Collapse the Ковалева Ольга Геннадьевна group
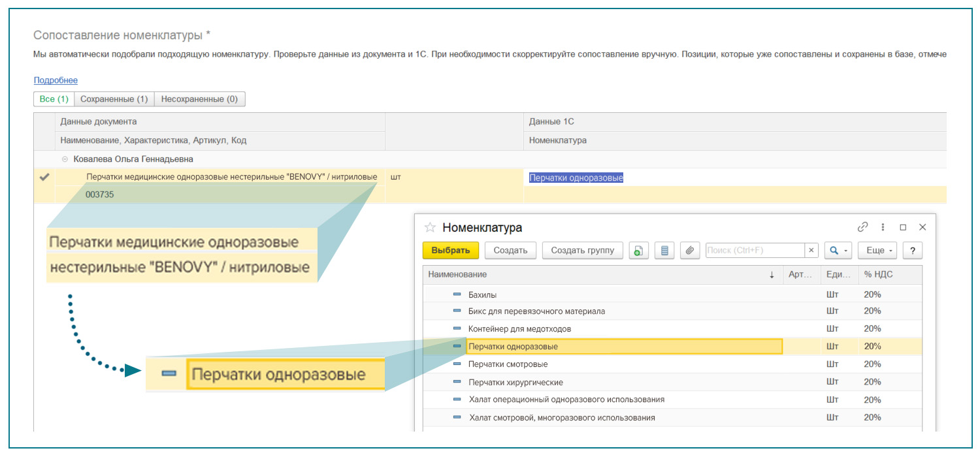 [x=65, y=159]
